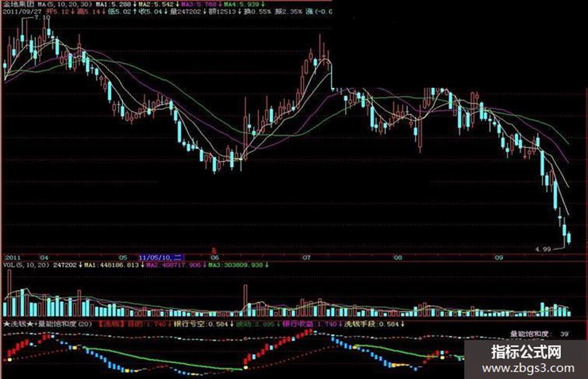Select the MA2: 5.542 value
This screenshot has width=588, height=379.
coord(156,4)
